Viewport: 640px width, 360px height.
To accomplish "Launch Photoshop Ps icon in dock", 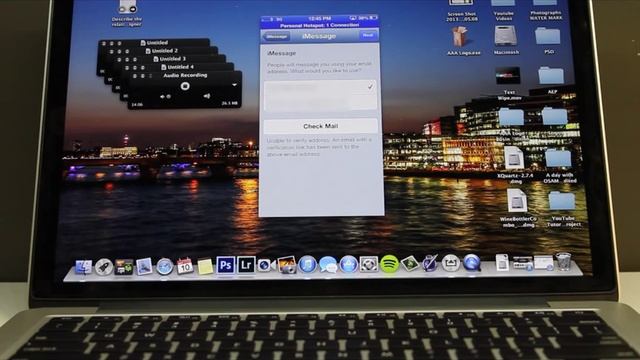I will click(x=225, y=265).
